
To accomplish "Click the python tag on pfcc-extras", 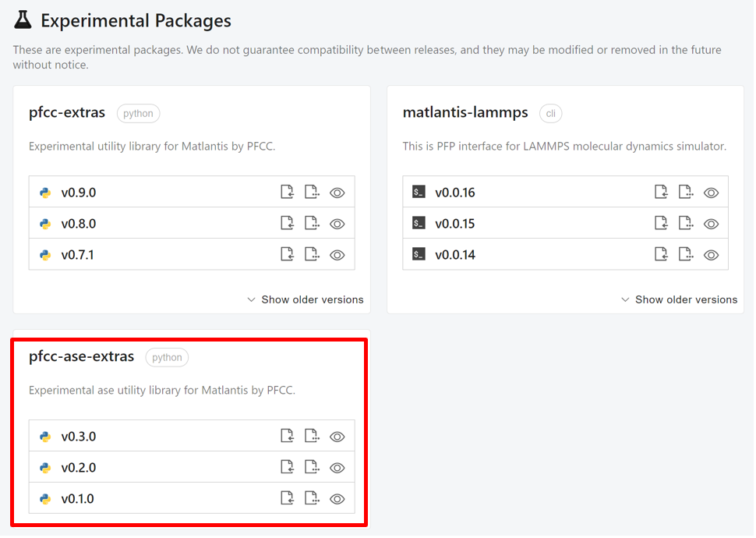I will tap(138, 113).
